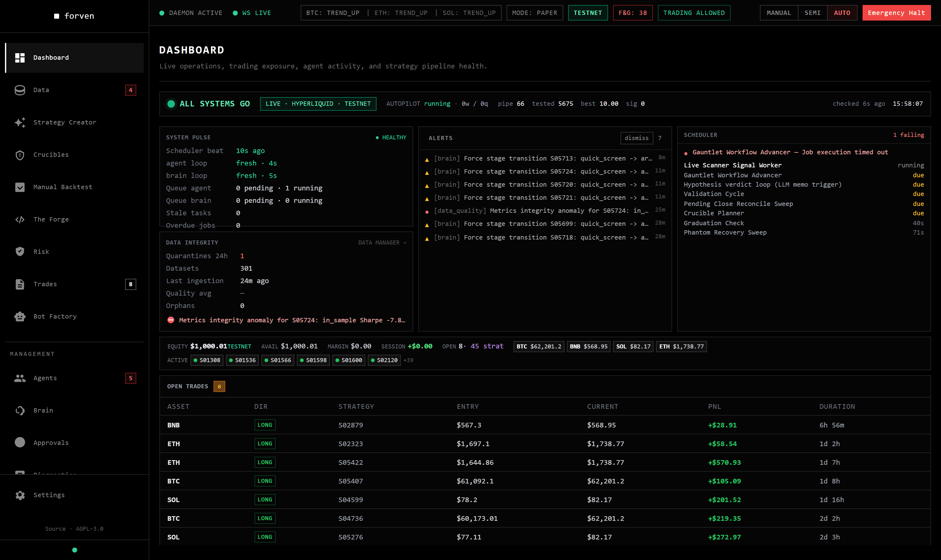Image resolution: width=941 pixels, height=560 pixels.
Task: Switch trading mode to SEMI
Action: pos(813,13)
